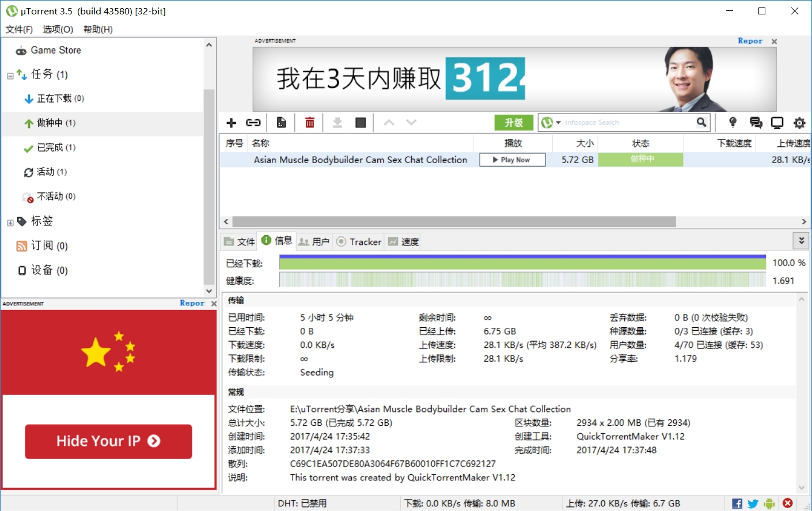Click the remote monitor icon in toolbar
Viewport: 812px width, 511px height.
coord(777,123)
